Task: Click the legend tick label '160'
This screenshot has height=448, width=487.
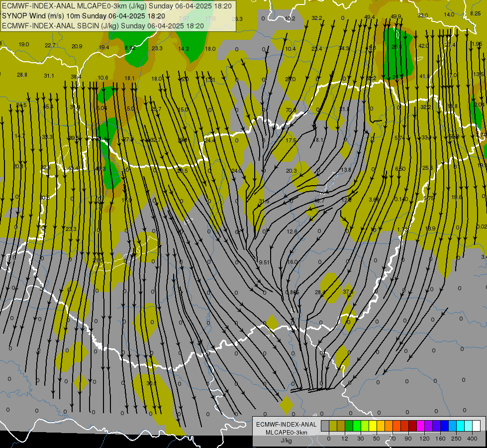Action: pyautogui.click(x=440, y=439)
